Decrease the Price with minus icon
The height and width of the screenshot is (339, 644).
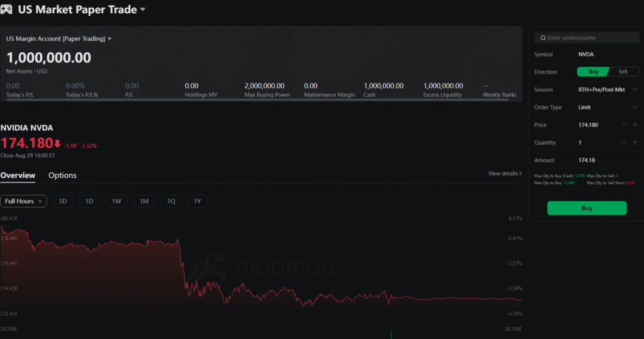(x=624, y=125)
